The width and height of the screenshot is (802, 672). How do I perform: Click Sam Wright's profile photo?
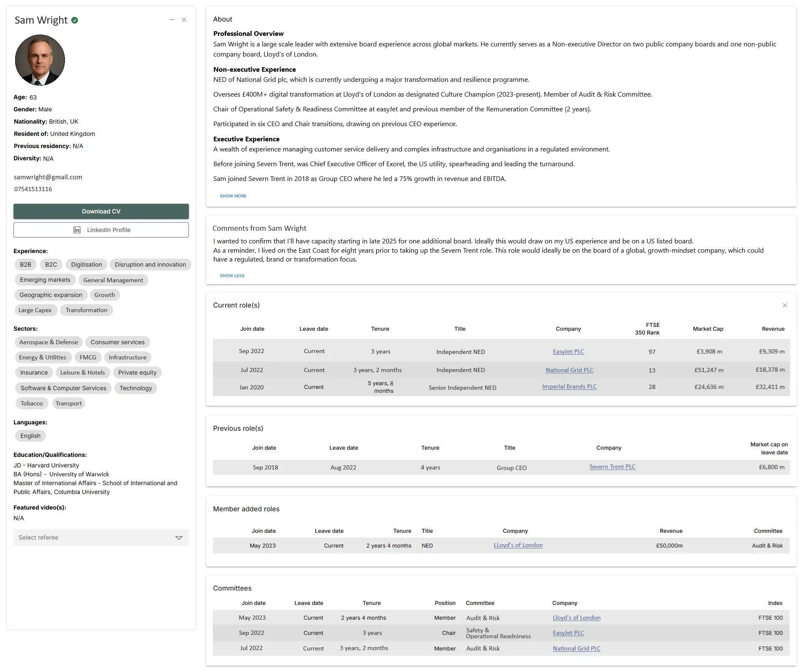coord(40,60)
